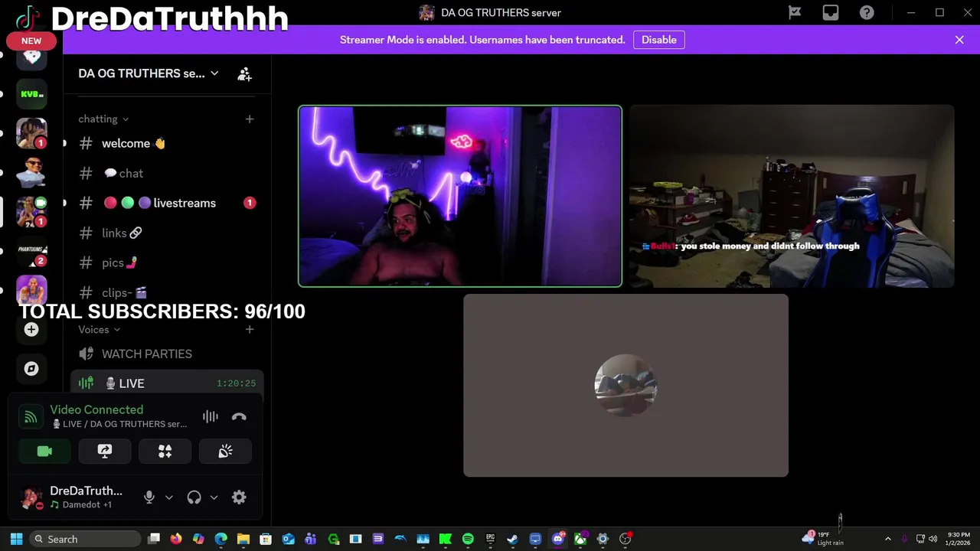This screenshot has height=551, width=980.
Task: Collapse the chatting category
Action: coord(103,119)
